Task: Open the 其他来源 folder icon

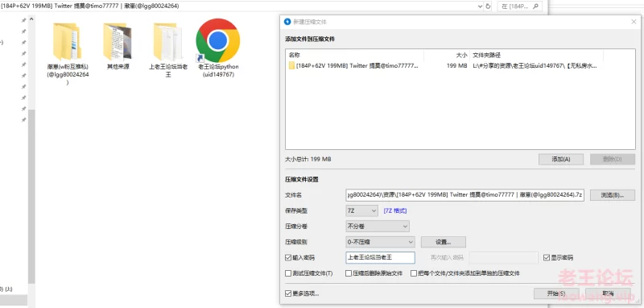Action: (x=118, y=42)
